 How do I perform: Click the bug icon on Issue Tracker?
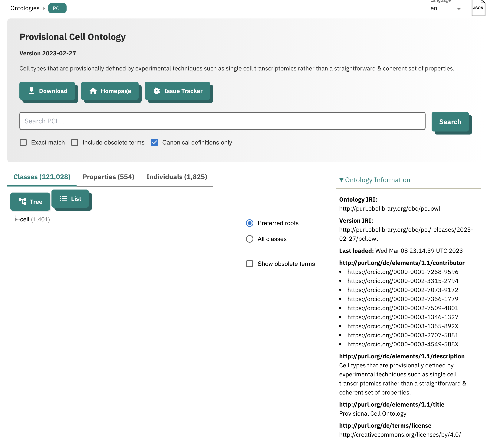157,91
